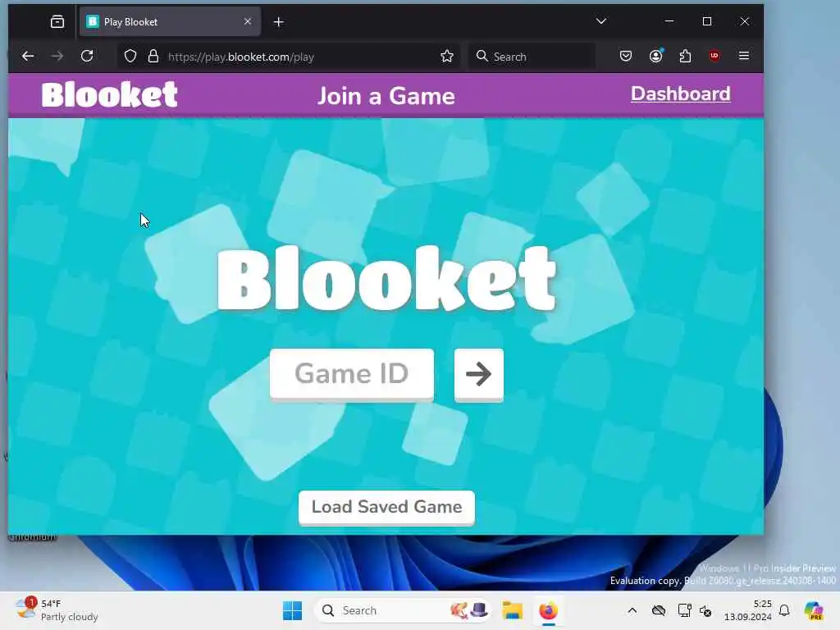Open the tracking protection shield icon
This screenshot has width=840, height=630.
(130, 57)
